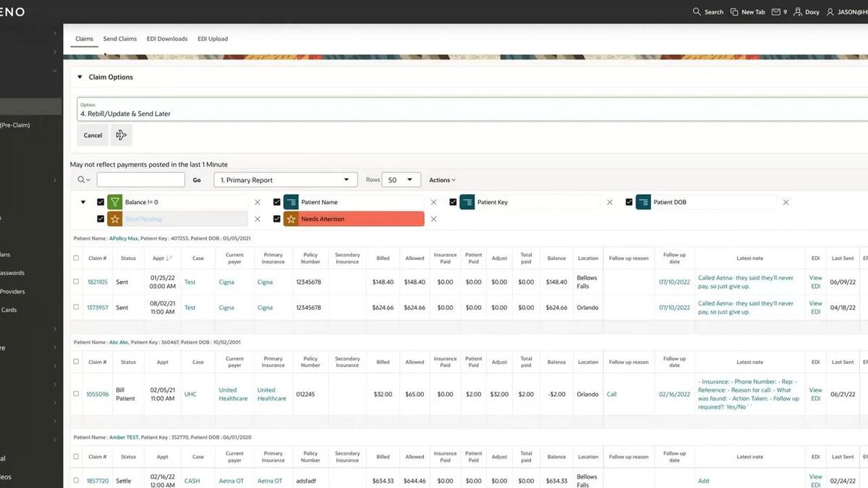Open the mail inbox envelope icon
This screenshot has width=868, height=488.
point(775,12)
